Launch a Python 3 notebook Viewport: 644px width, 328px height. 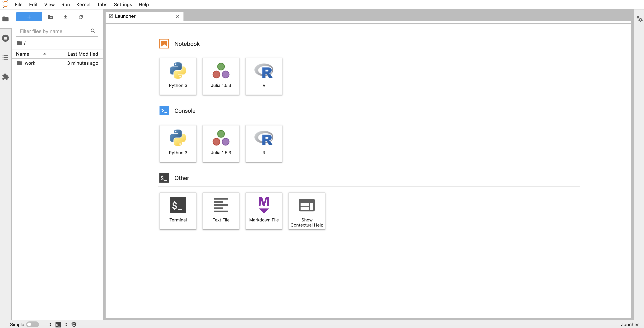click(178, 76)
